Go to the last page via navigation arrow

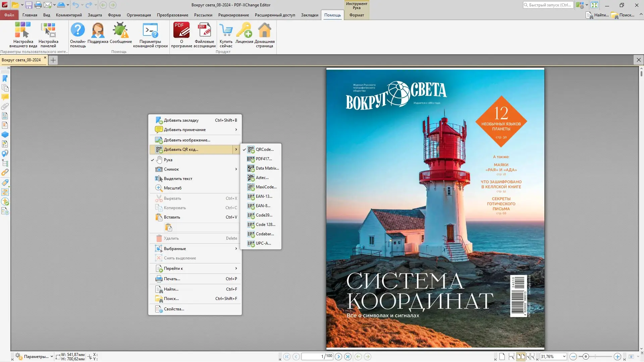348,357
